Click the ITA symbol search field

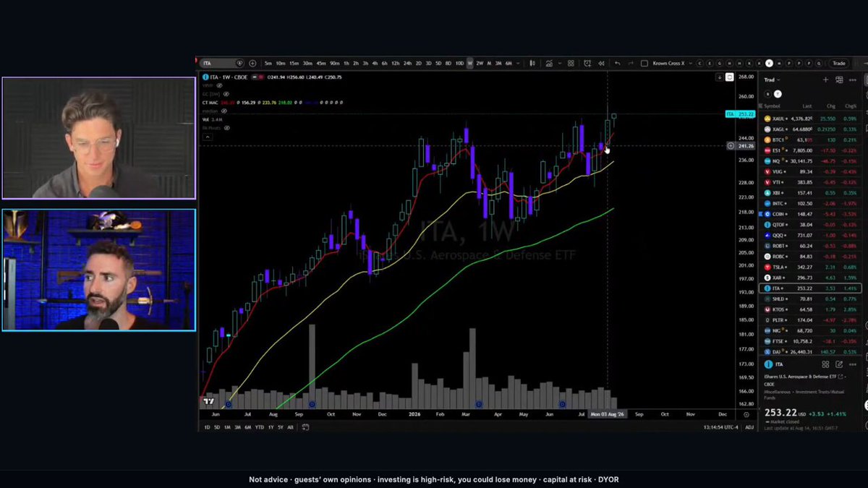[221, 63]
